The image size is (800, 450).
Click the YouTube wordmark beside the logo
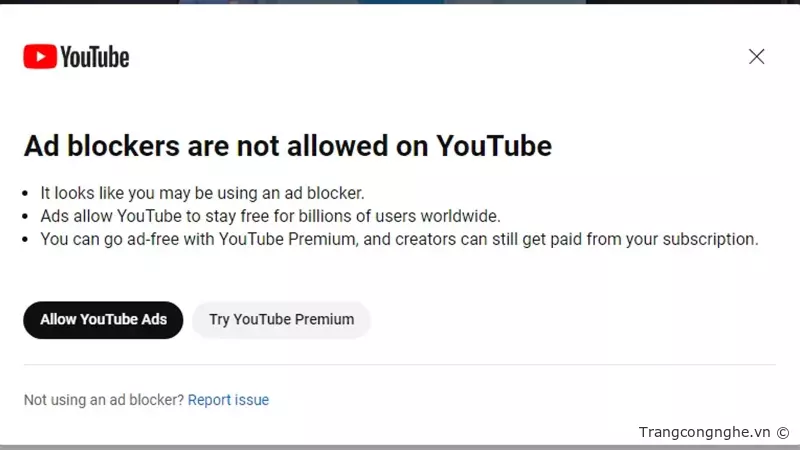(x=95, y=57)
